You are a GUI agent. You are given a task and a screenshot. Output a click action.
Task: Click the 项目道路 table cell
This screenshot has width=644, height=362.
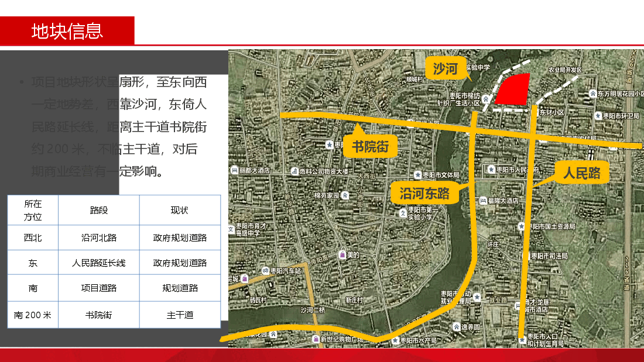98,288
